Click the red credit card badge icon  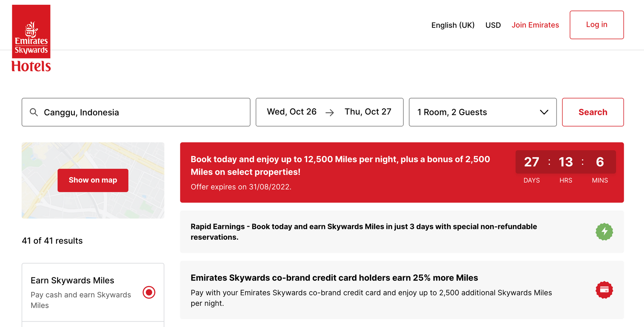coord(604,290)
